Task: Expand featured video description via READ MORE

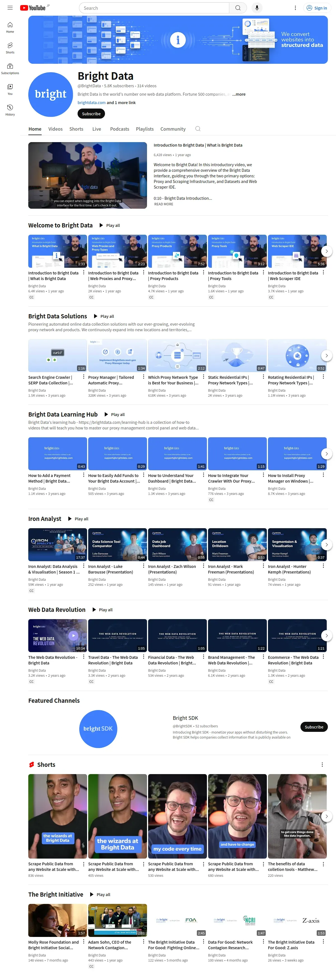Action: coord(164,204)
